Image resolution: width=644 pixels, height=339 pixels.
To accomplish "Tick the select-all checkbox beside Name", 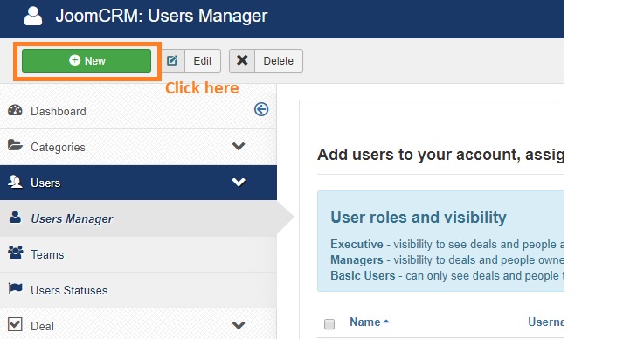I will click(x=329, y=324).
